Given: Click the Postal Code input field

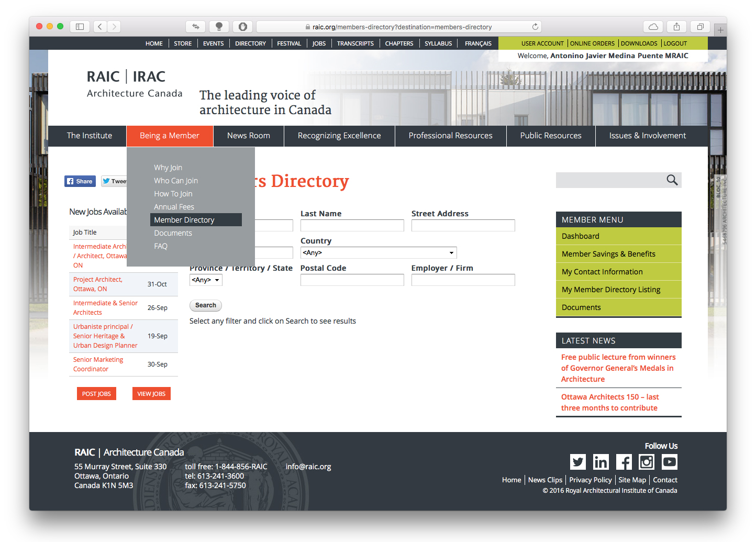Looking at the screenshot, I should 352,280.
